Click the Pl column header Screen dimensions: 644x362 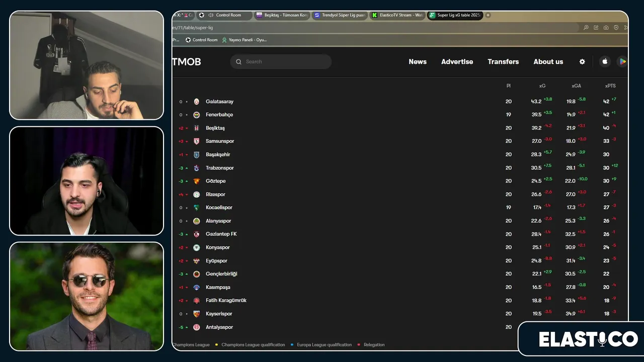[509, 86]
